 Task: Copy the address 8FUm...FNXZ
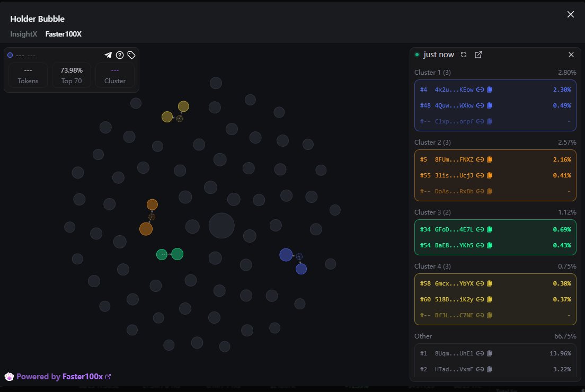[x=490, y=159]
